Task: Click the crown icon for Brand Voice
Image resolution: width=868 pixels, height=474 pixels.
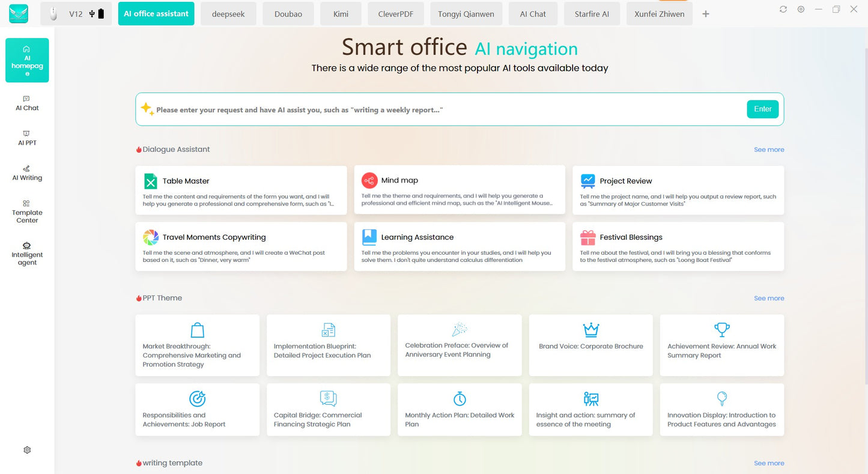Action: (591, 330)
